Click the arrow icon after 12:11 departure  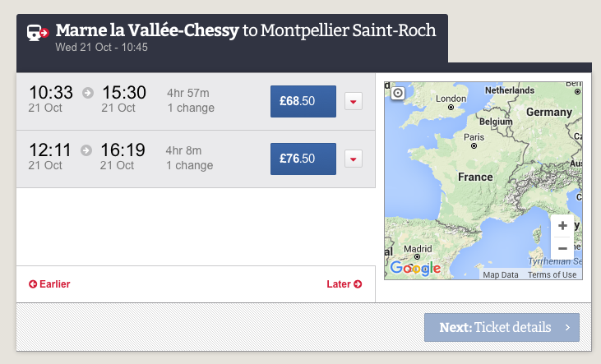point(86,150)
